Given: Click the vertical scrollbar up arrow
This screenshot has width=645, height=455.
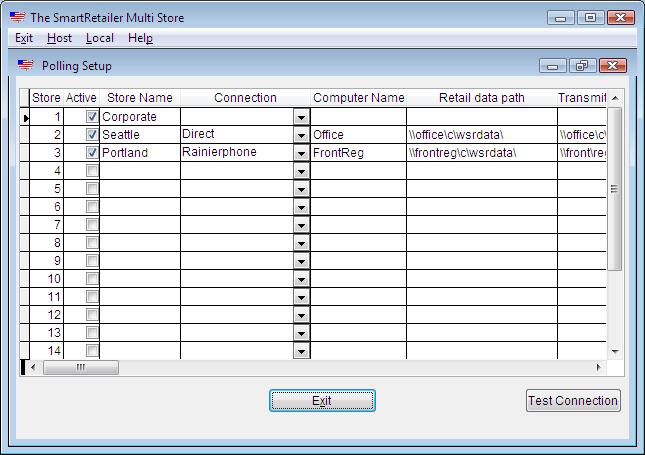Looking at the screenshot, I should coord(615,98).
